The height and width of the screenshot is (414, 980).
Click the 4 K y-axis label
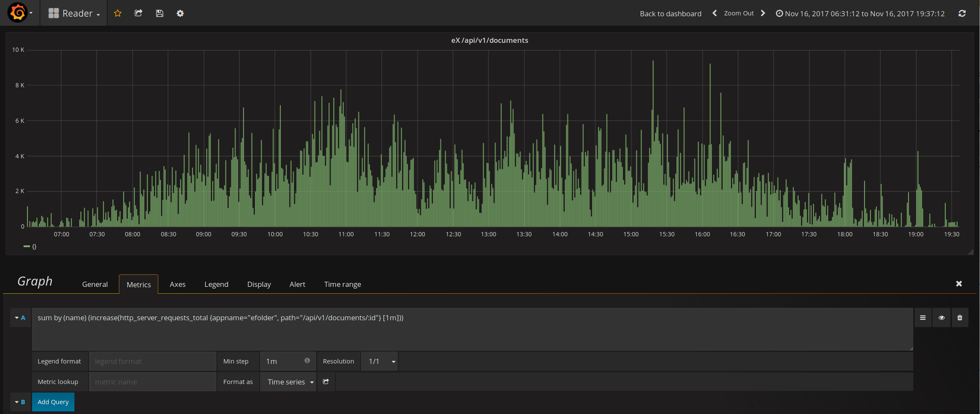pos(20,156)
